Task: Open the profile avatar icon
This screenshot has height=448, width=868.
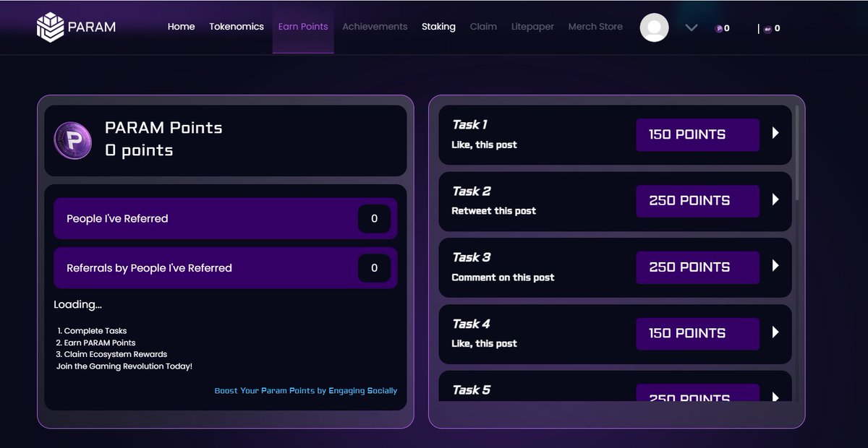Action: [654, 27]
